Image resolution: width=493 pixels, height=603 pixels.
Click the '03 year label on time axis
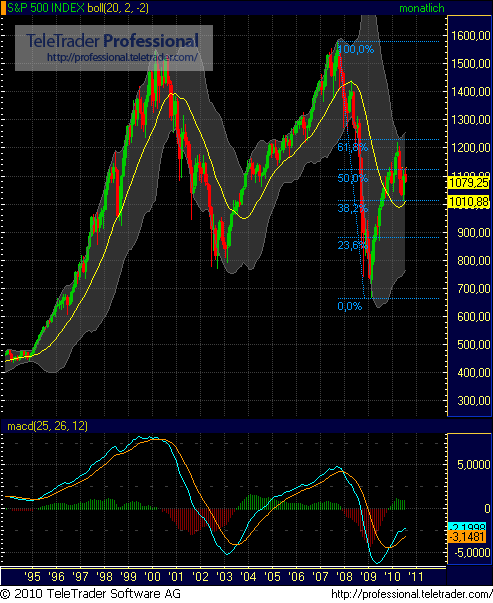pos(224,576)
